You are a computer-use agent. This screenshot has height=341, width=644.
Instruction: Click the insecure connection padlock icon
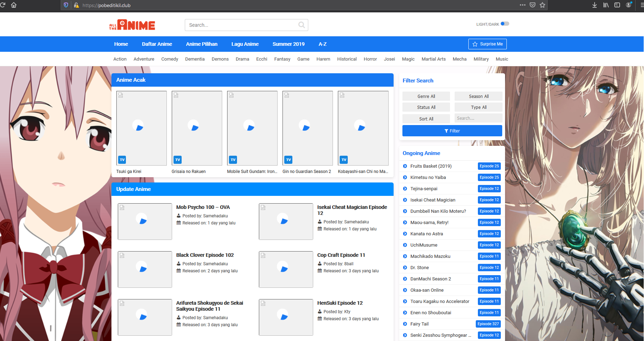(76, 5)
